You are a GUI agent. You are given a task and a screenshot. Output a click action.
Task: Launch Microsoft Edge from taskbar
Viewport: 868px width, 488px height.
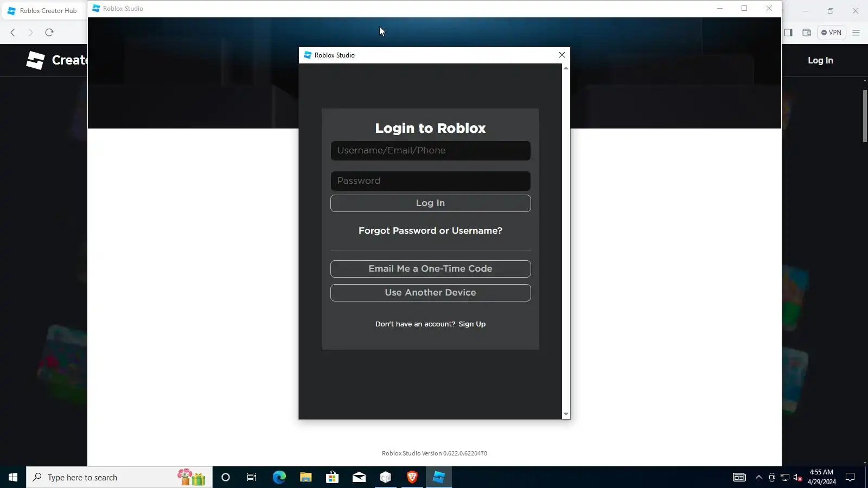279,477
